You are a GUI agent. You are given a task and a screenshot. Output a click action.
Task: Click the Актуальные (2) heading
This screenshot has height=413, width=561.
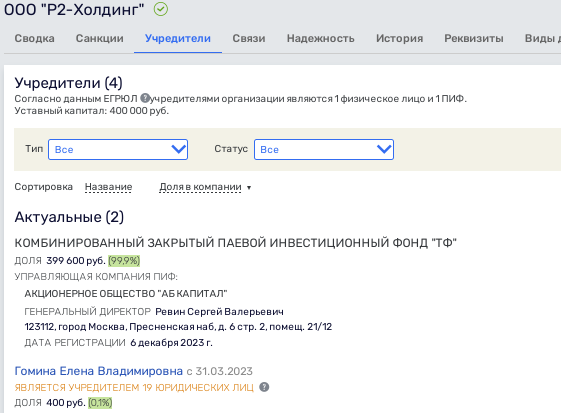[69, 217]
